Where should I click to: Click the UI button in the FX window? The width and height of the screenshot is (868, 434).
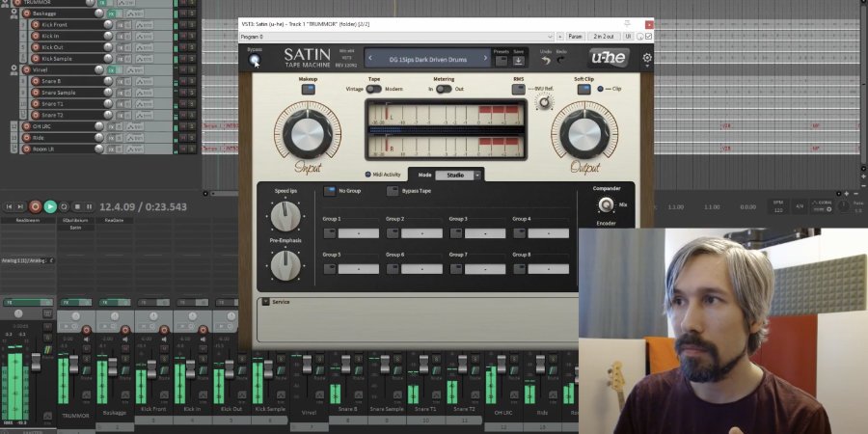pos(628,37)
